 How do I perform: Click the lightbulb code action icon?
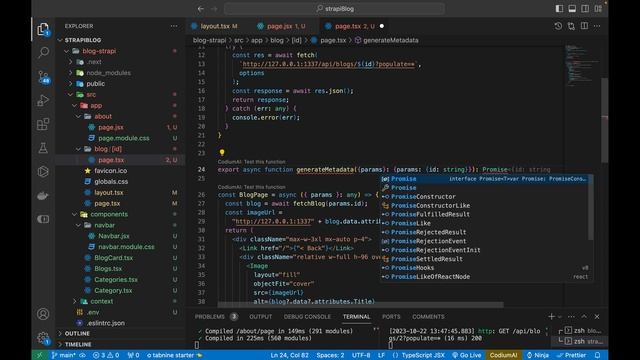pyautogui.click(x=222, y=152)
